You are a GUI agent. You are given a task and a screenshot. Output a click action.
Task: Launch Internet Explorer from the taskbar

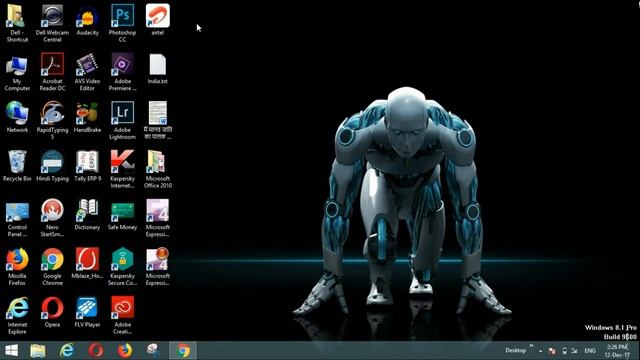67,351
